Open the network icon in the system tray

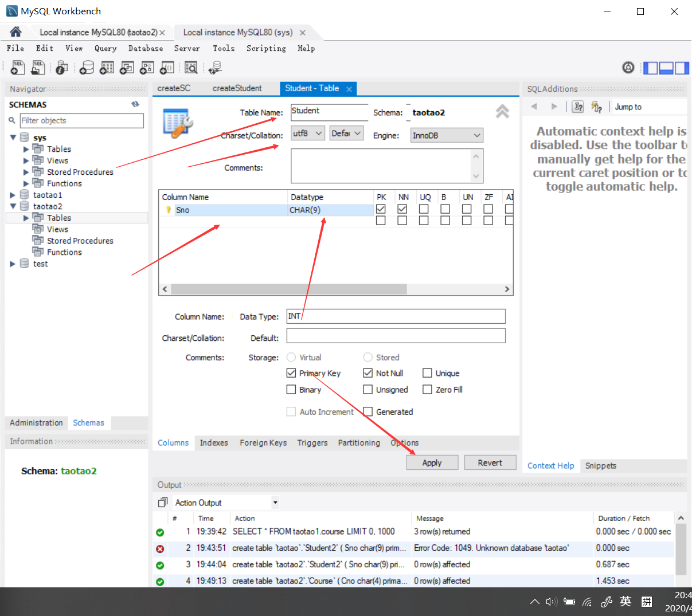[x=587, y=602]
